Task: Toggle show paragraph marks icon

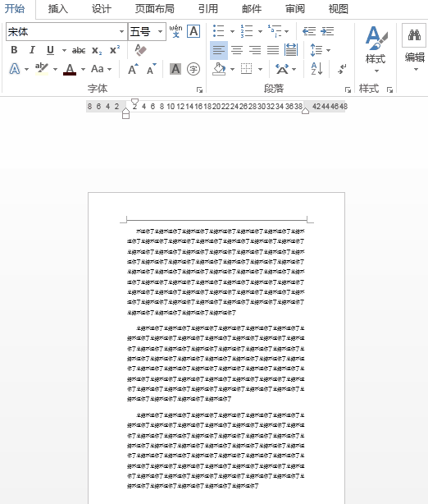Action: tap(342, 69)
